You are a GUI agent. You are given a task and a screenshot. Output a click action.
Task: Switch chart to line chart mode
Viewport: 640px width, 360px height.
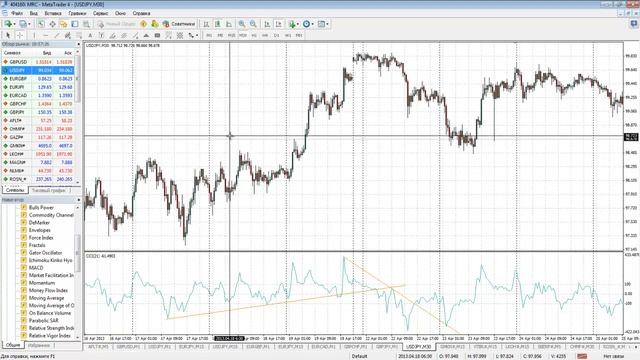pos(229,24)
